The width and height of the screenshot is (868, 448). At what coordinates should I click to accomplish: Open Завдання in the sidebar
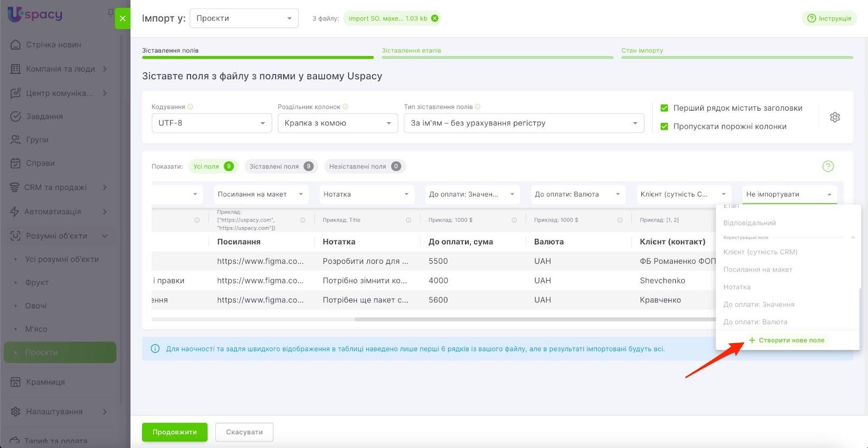tap(44, 116)
